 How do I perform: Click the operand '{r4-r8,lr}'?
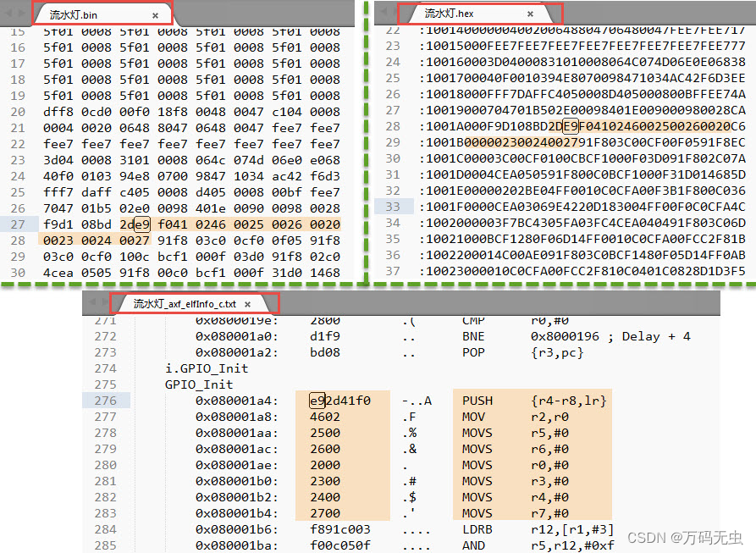[x=568, y=401]
